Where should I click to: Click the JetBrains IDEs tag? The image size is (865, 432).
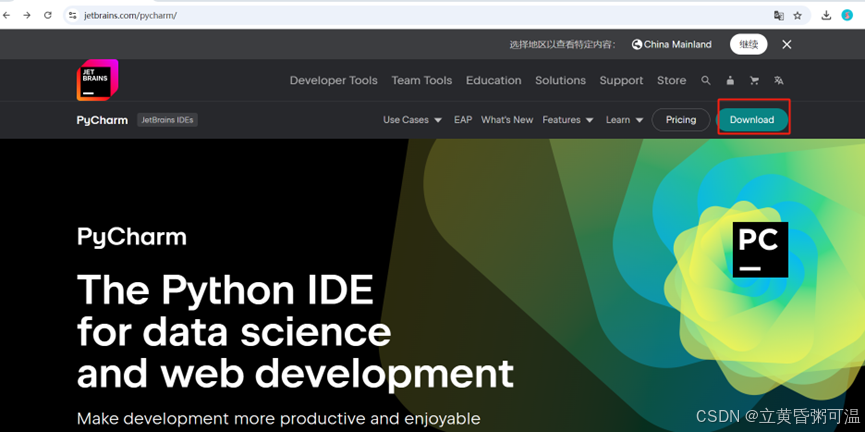167,120
